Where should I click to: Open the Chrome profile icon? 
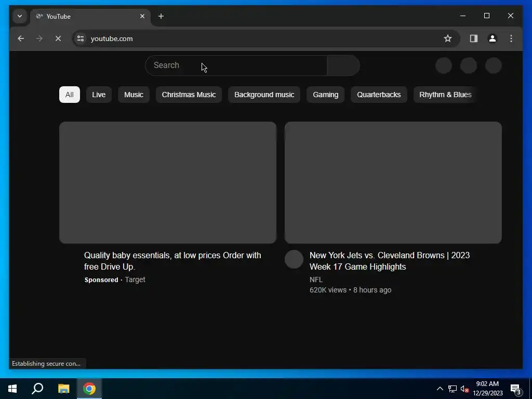coord(493,38)
